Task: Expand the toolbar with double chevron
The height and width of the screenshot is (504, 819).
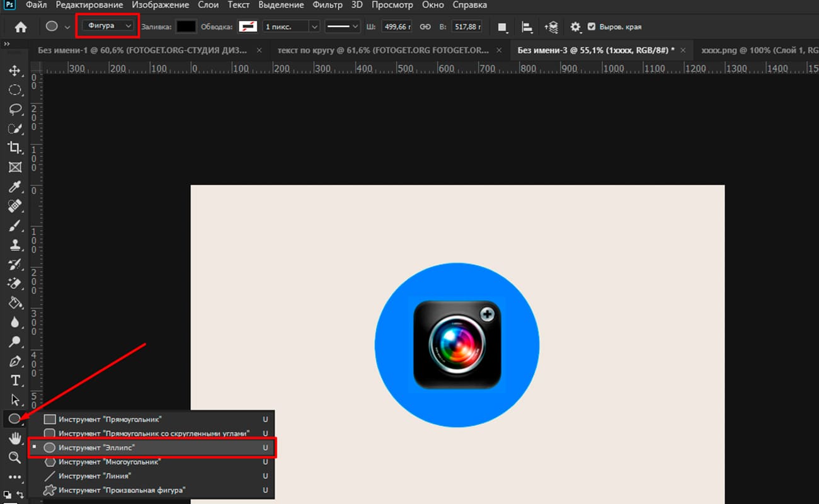Action: (x=6, y=44)
